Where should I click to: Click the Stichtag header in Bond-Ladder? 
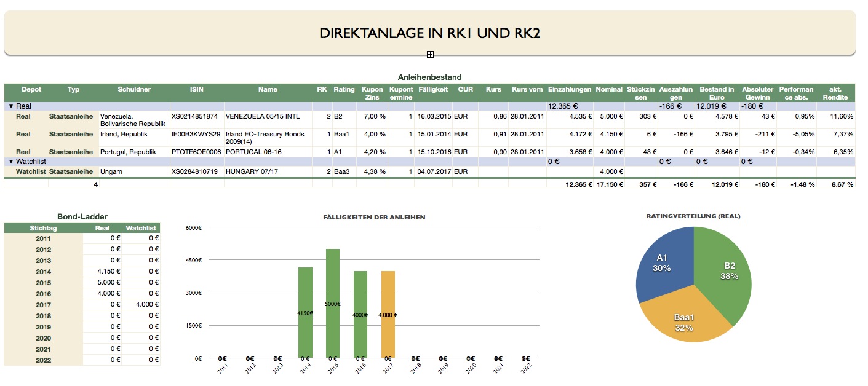click(43, 228)
